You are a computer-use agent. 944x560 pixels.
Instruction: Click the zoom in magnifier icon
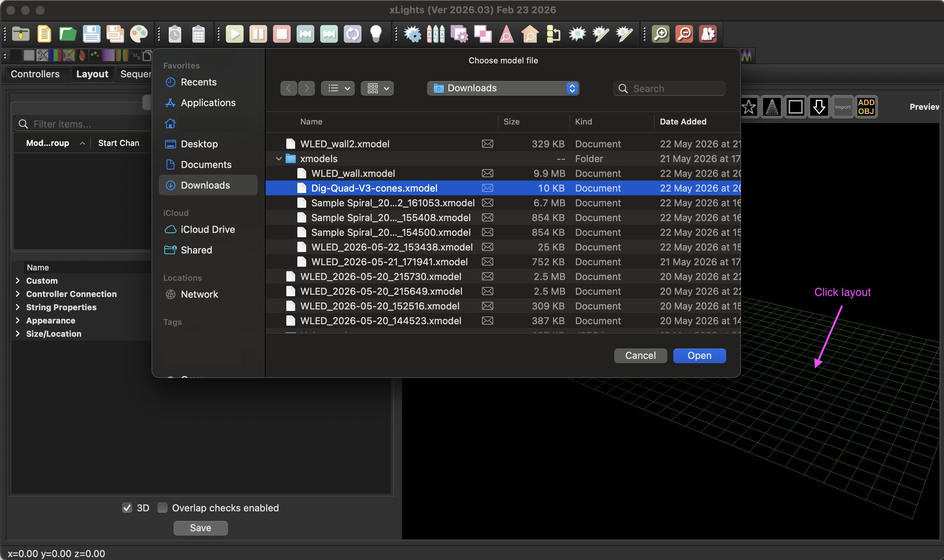661,34
